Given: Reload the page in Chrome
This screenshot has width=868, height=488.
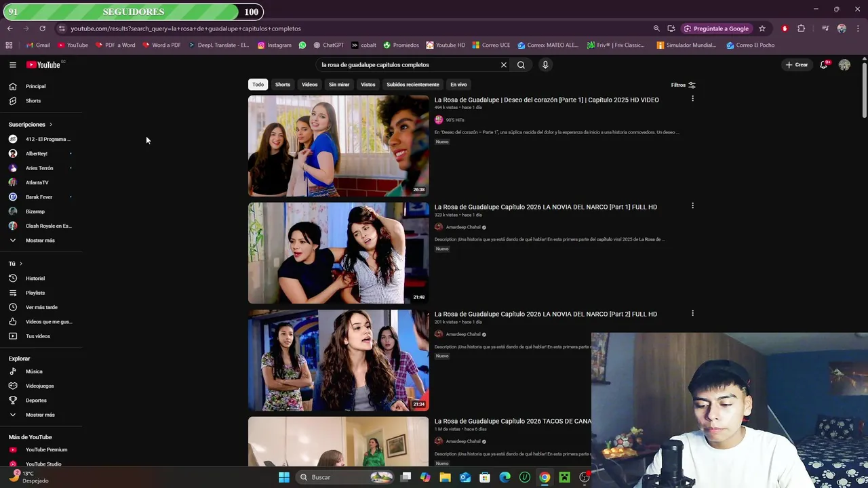Looking at the screenshot, I should (42, 28).
